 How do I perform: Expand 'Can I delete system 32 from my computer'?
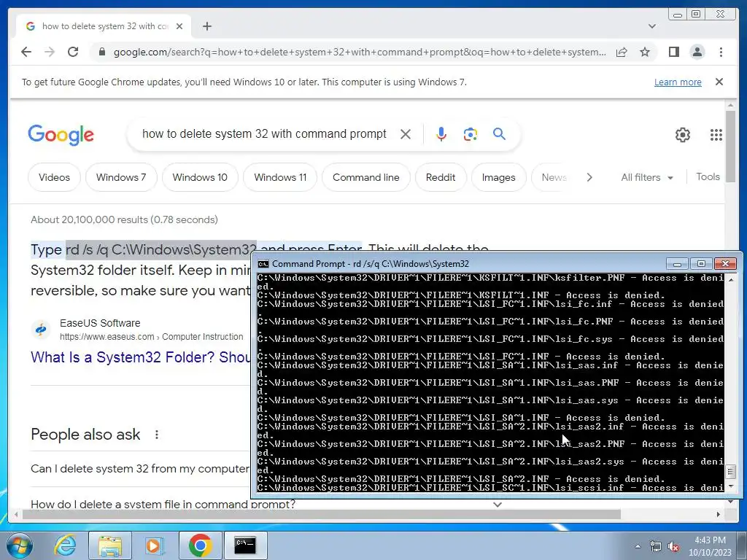139,469
